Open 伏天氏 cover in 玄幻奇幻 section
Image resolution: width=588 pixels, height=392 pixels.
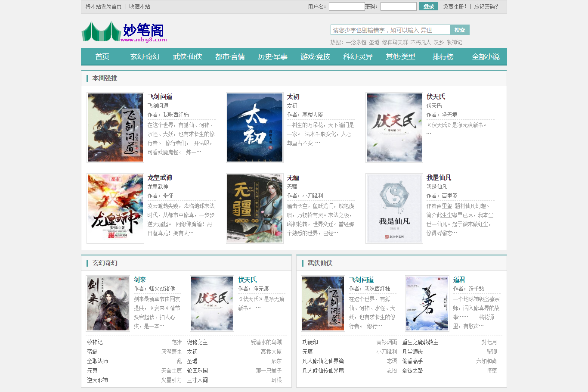coord(212,304)
